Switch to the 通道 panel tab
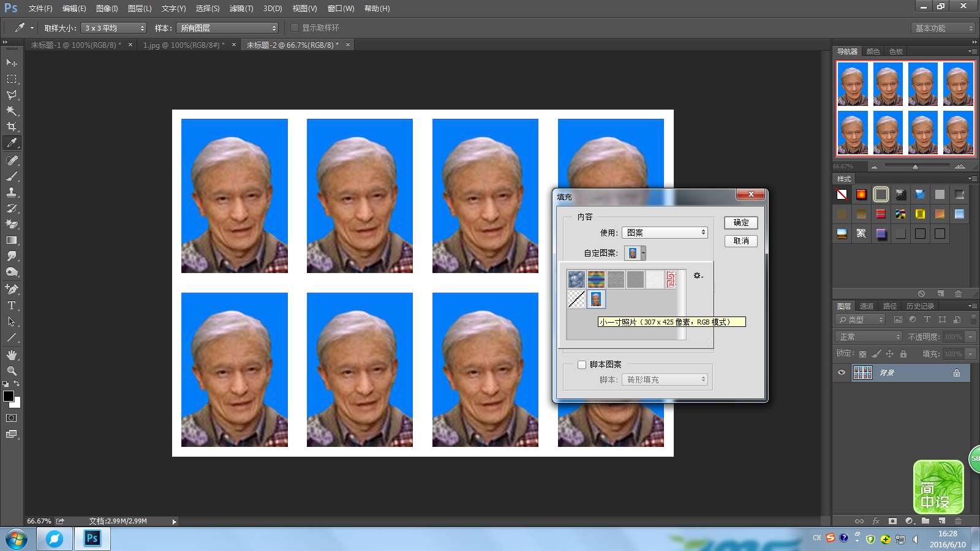This screenshot has width=980, height=551. coord(867,305)
